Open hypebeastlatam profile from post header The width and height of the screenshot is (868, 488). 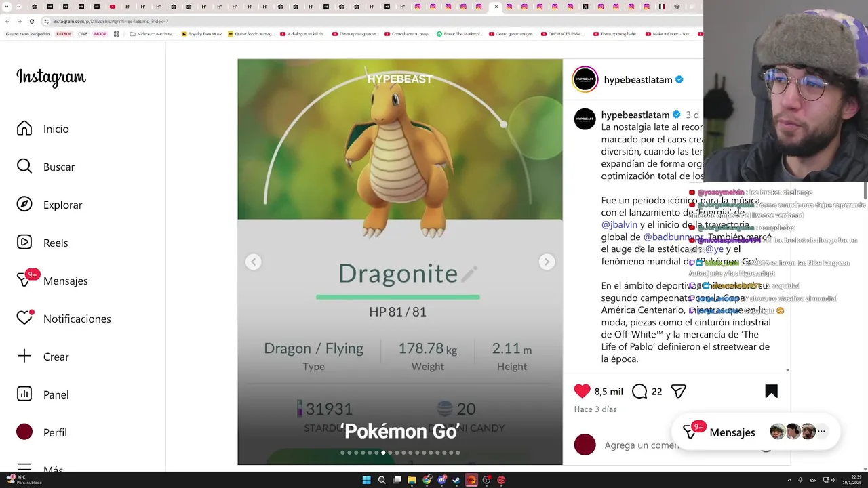click(637, 80)
